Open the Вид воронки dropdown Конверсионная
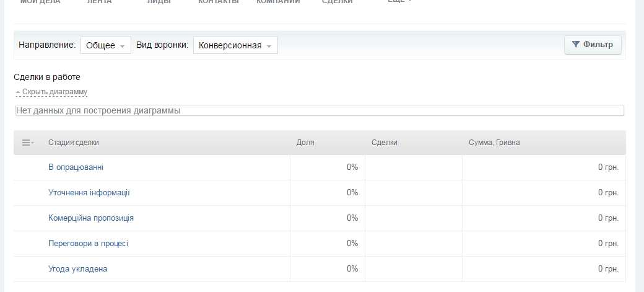 click(235, 45)
